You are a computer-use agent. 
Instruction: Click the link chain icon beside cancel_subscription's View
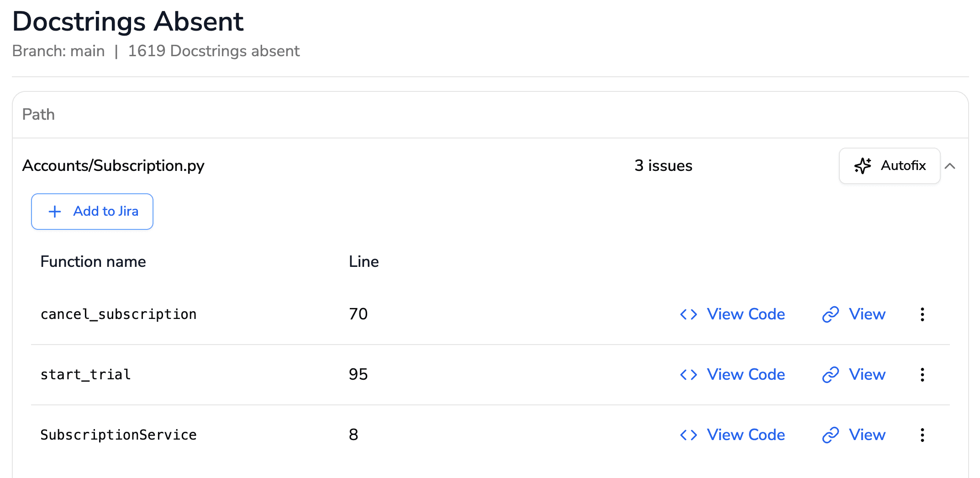pos(831,314)
